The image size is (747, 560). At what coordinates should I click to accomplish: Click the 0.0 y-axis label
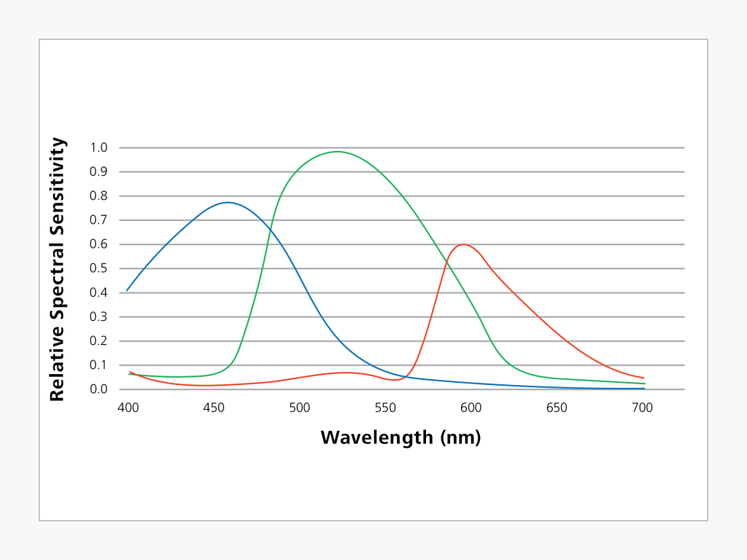(98, 389)
